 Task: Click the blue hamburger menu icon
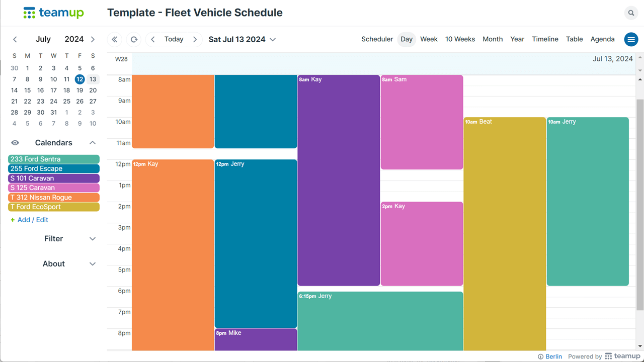(631, 39)
